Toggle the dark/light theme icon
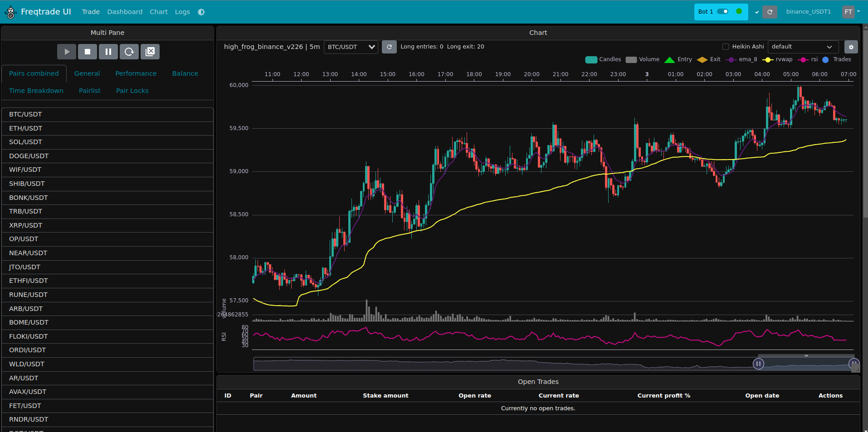Image resolution: width=868 pixels, height=432 pixels. [x=201, y=12]
